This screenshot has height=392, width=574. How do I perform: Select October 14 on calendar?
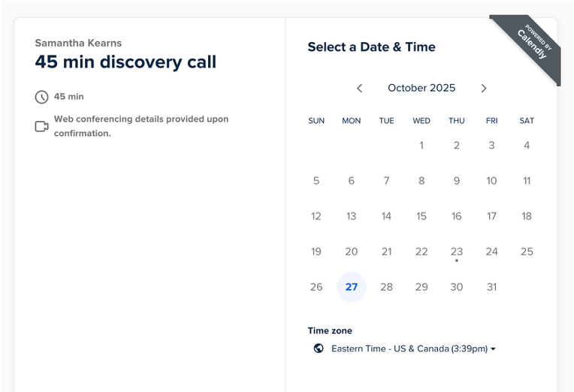tap(387, 216)
